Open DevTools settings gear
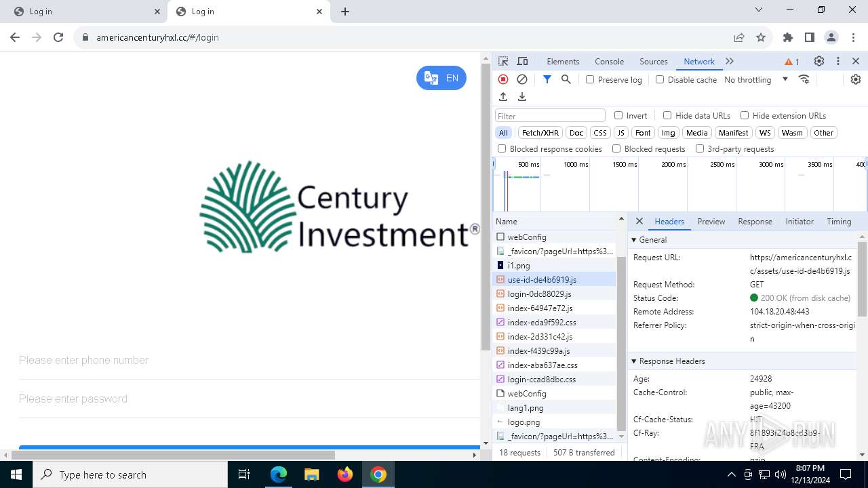Viewport: 868px width, 488px height. pyautogui.click(x=819, y=61)
